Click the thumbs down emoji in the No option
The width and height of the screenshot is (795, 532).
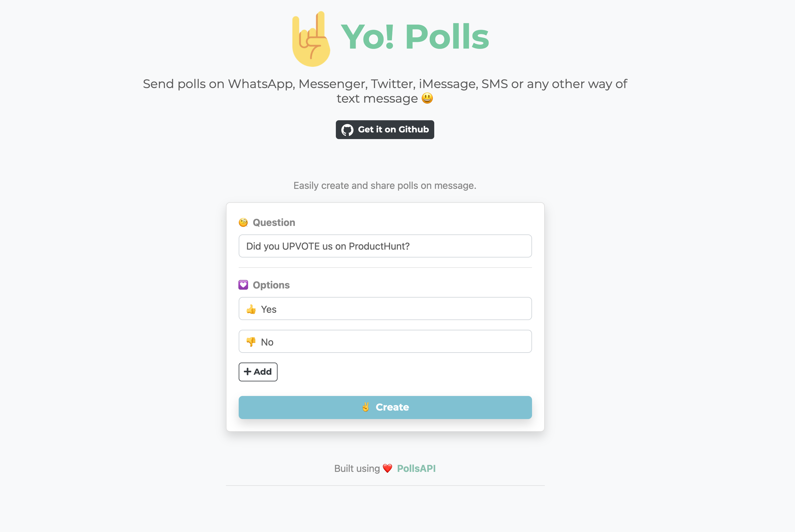tap(251, 342)
